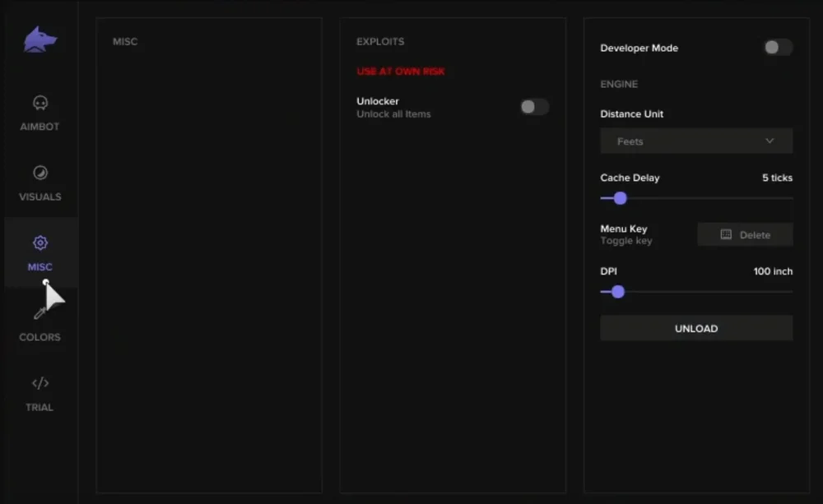Select the VISUALS tab label
Viewport: 823px width, 504px height.
(x=40, y=197)
